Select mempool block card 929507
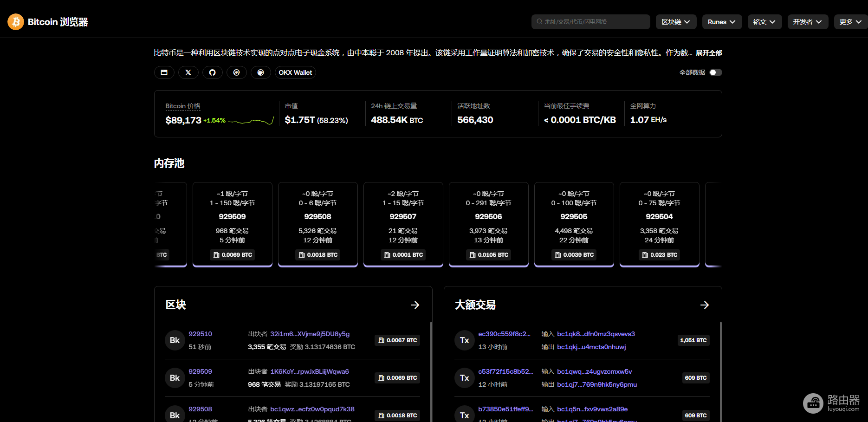Image resolution: width=868 pixels, height=422 pixels. [403, 225]
